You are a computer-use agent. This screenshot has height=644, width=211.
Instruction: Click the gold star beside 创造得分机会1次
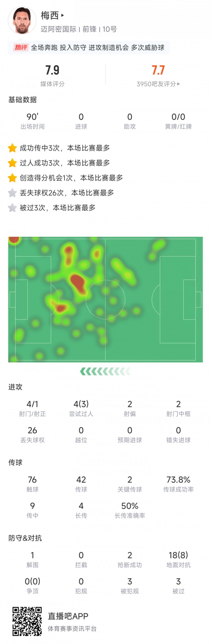click(12, 178)
